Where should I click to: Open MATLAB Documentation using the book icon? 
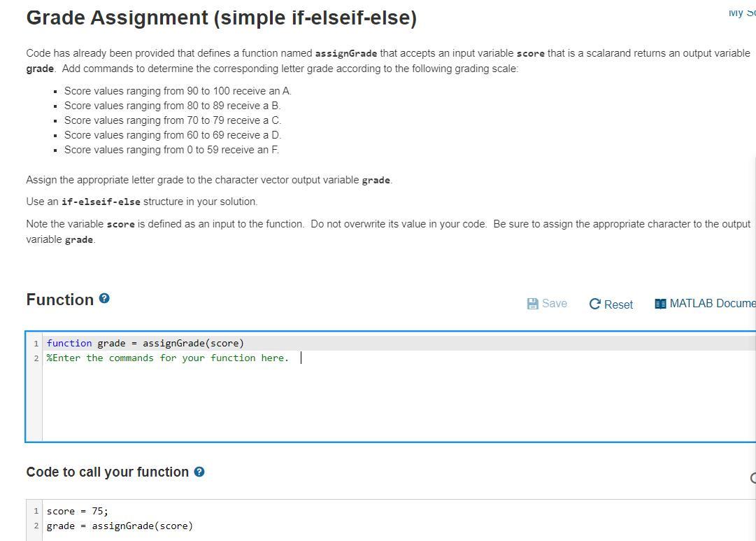pos(659,303)
